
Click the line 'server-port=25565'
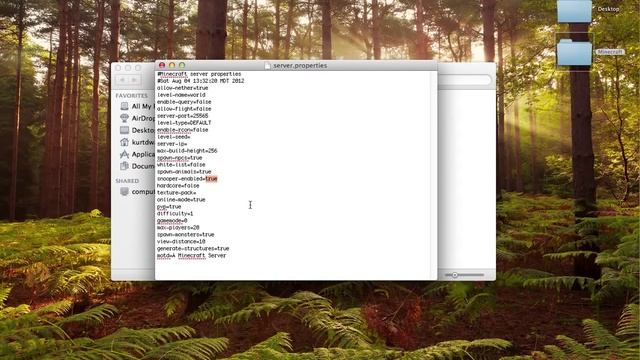click(182, 116)
